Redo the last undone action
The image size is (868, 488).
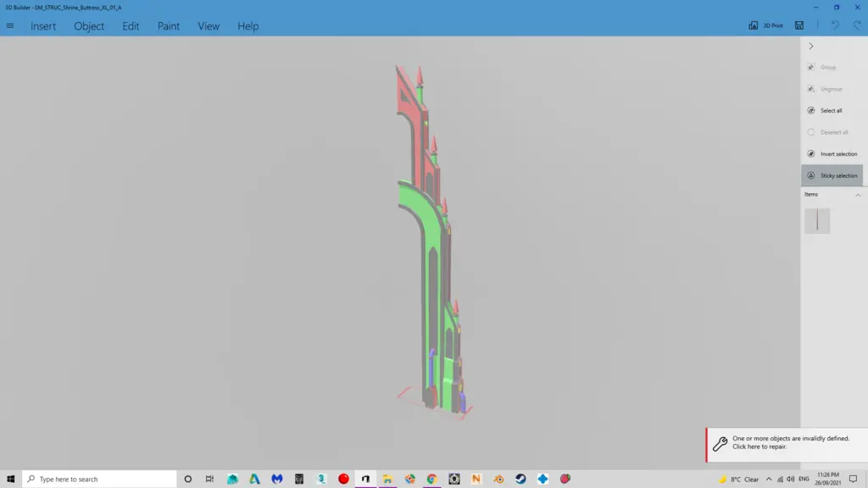[857, 25]
